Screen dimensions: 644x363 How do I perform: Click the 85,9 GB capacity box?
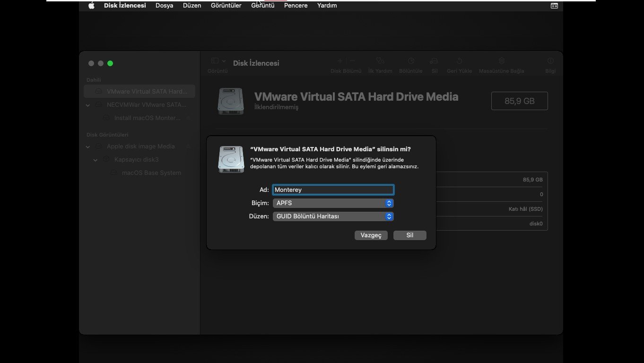[520, 101]
